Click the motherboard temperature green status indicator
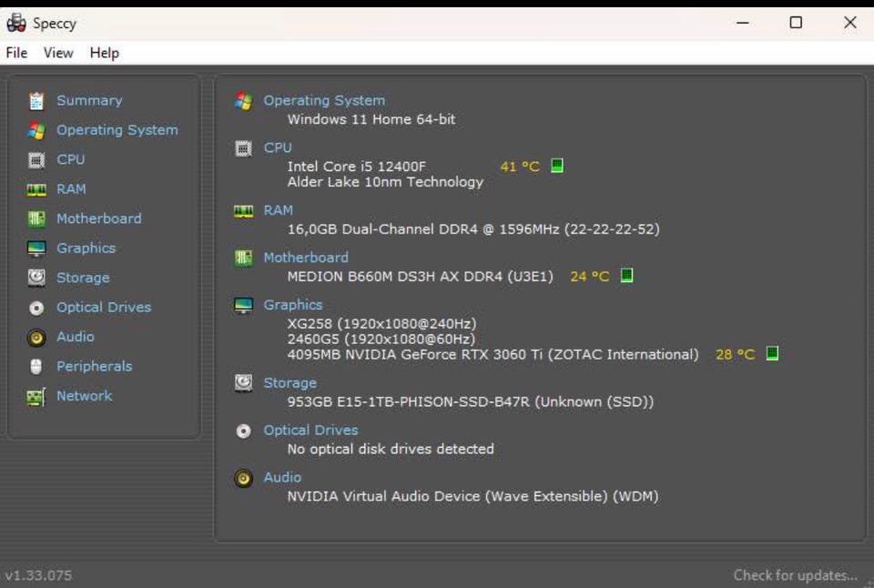Screen dimensions: 874x588 pos(626,275)
